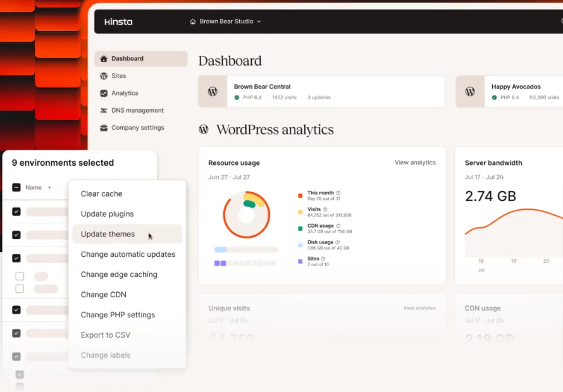The height and width of the screenshot is (392, 563).
Task: Click the Company settings briefcase icon
Action: point(104,128)
